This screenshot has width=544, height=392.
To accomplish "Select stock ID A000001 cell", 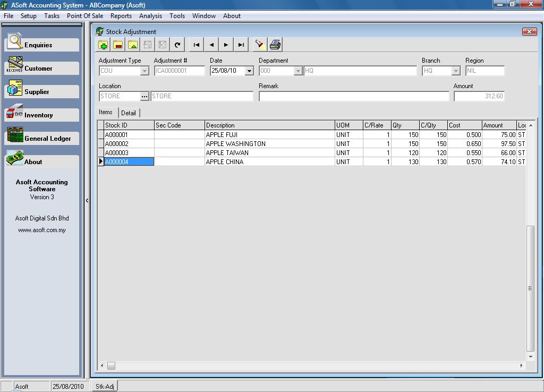I will [x=129, y=134].
